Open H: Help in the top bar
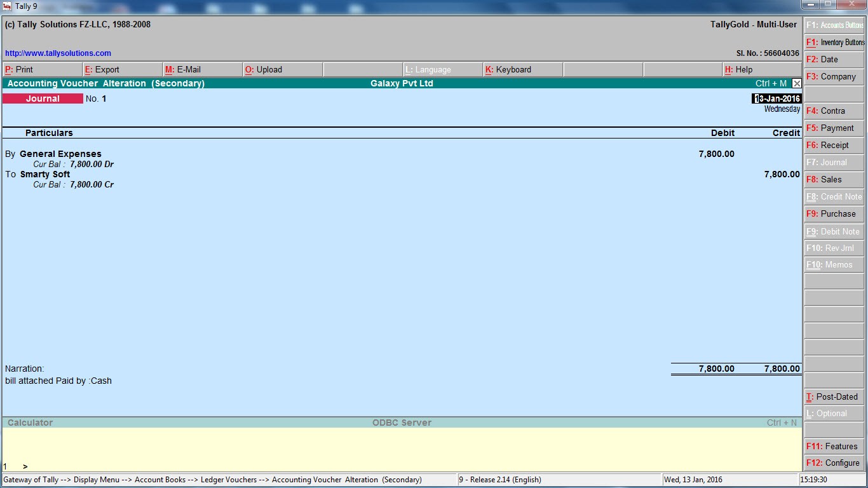This screenshot has width=868, height=488. 763,70
